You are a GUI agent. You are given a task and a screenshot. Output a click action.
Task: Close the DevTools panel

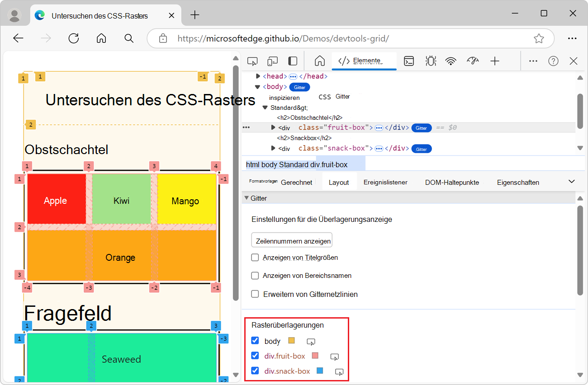coord(574,61)
